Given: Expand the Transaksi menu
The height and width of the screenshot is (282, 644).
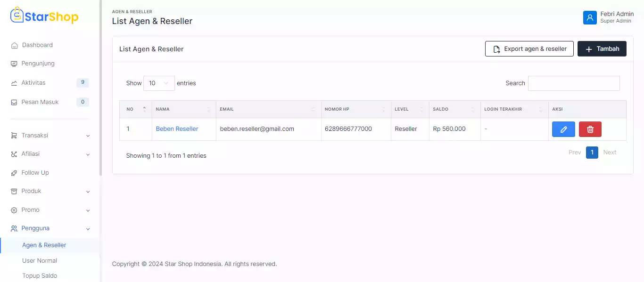Looking at the screenshot, I should (50, 136).
